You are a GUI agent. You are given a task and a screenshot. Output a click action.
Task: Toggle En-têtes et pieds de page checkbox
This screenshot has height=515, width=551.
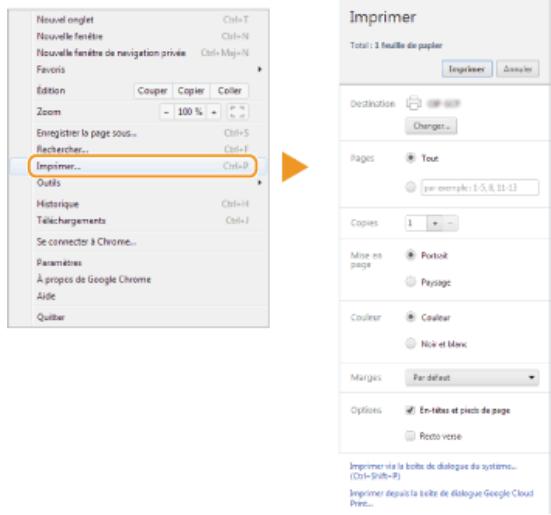(410, 410)
